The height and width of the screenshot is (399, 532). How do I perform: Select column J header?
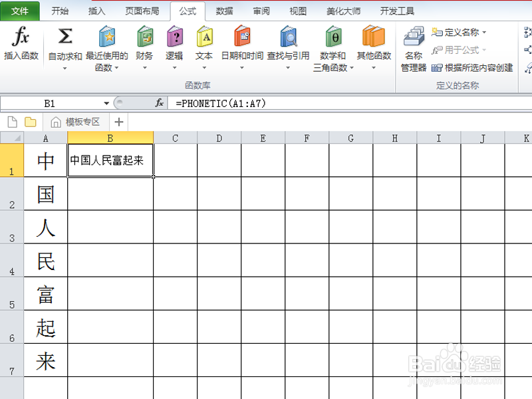point(483,138)
